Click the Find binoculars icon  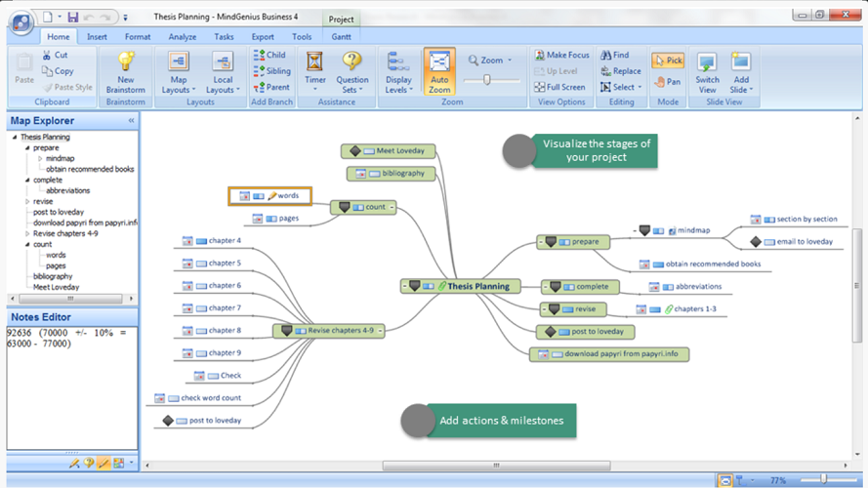pos(606,56)
